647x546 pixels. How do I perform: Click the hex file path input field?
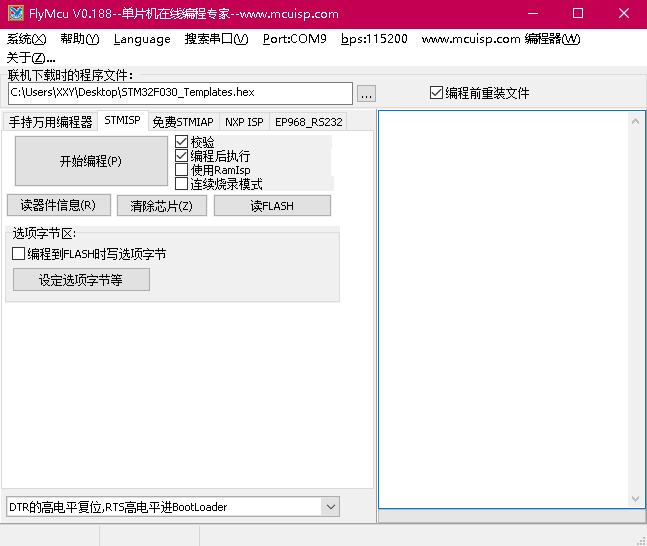click(x=180, y=93)
